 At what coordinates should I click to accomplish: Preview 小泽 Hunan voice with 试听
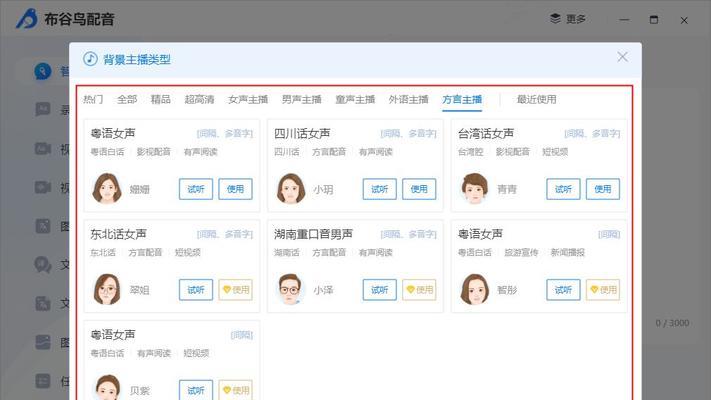coord(380,290)
